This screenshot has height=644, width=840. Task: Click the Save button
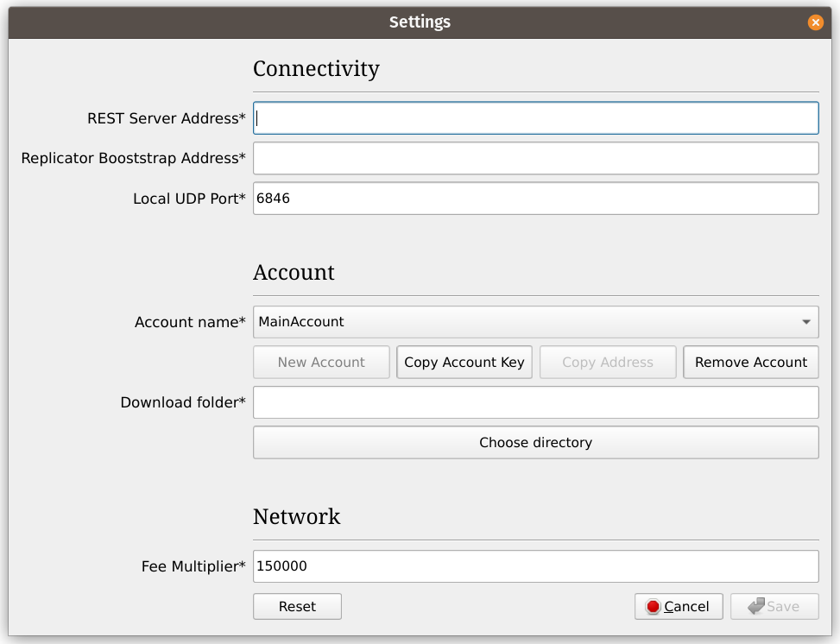tap(774, 607)
